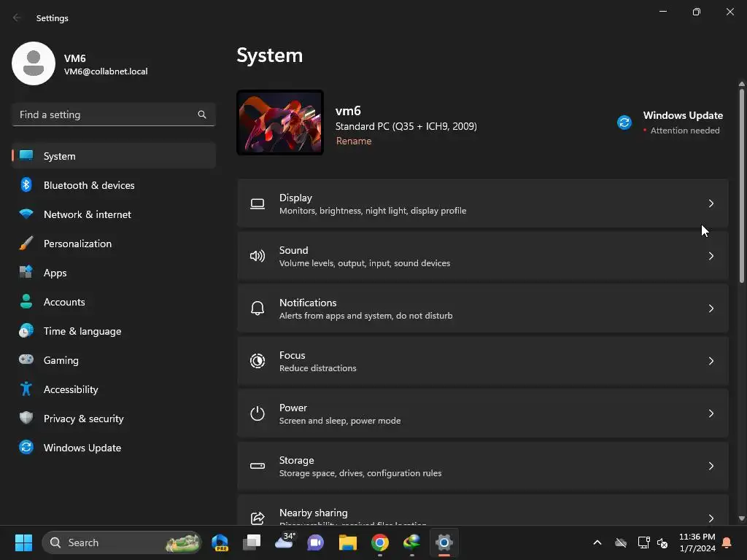Click the scrollbar down arrow
The height and width of the screenshot is (560, 747).
(741, 518)
